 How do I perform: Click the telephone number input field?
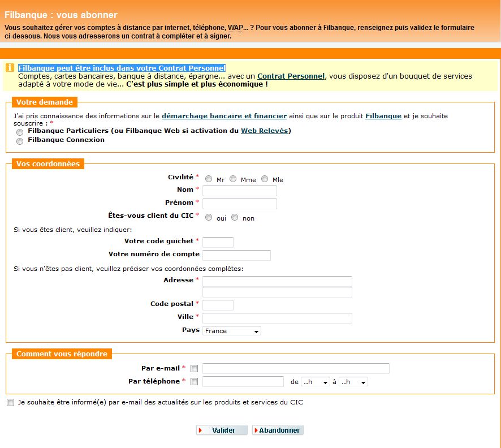(243, 381)
